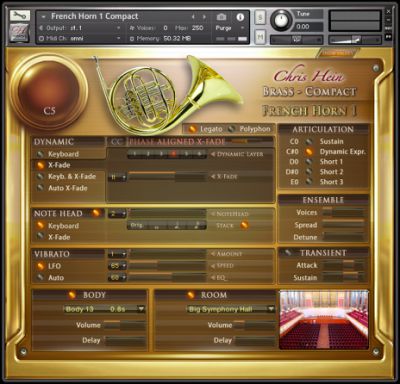Screen dimensions: 400x384
Task: Adjust the Transient Sustain slider
Action: coord(343,277)
